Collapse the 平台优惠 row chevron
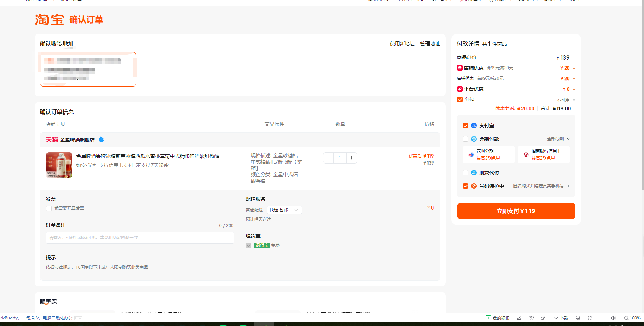The width and height of the screenshot is (644, 326). click(574, 89)
